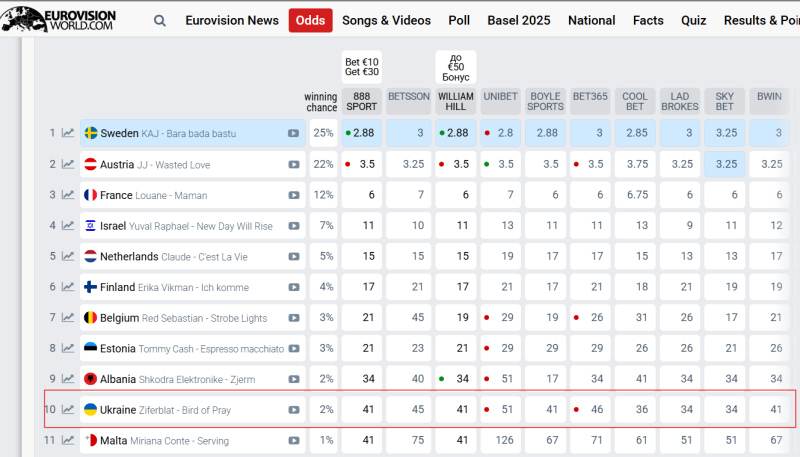Open Songs & Videos menu
This screenshot has width=800, height=457.
point(386,20)
